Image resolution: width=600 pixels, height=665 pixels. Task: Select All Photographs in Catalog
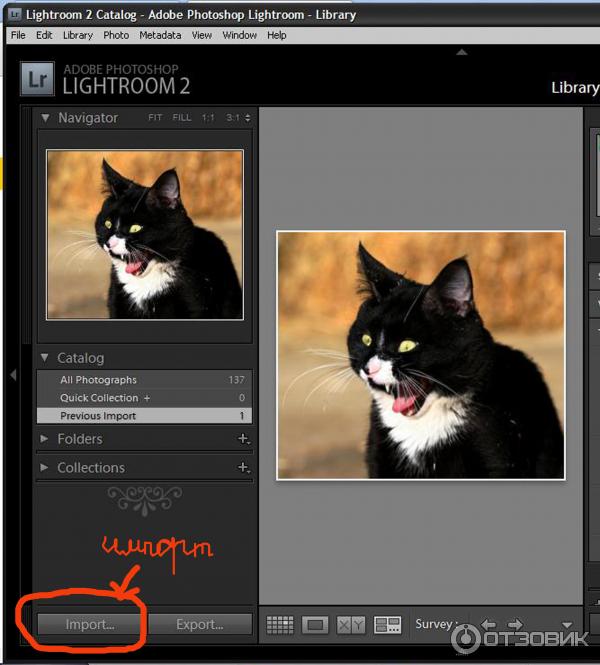click(x=98, y=380)
